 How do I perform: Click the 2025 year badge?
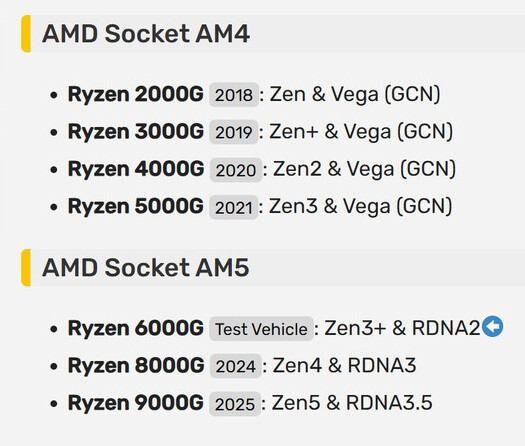coord(235,404)
